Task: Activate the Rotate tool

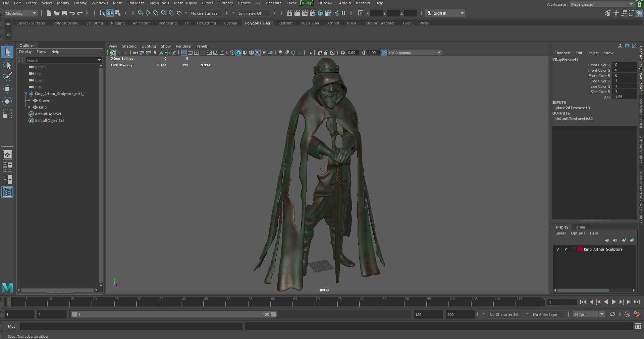Action: (x=7, y=101)
